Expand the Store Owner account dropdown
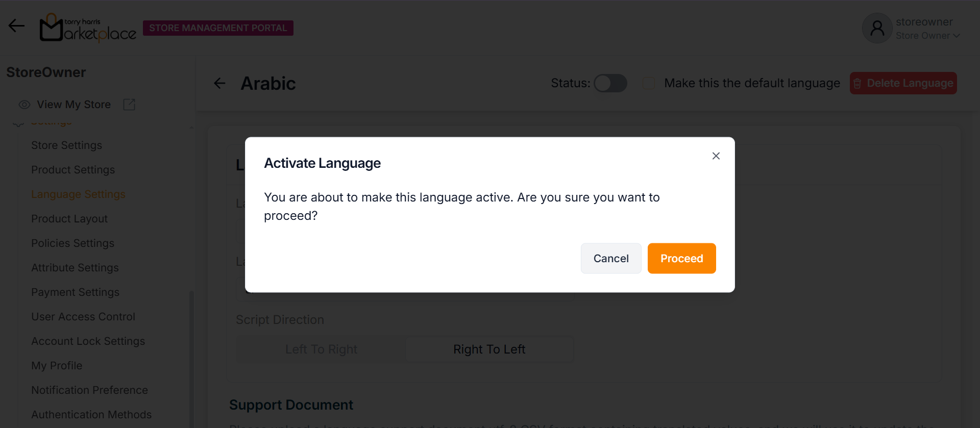 coord(956,36)
